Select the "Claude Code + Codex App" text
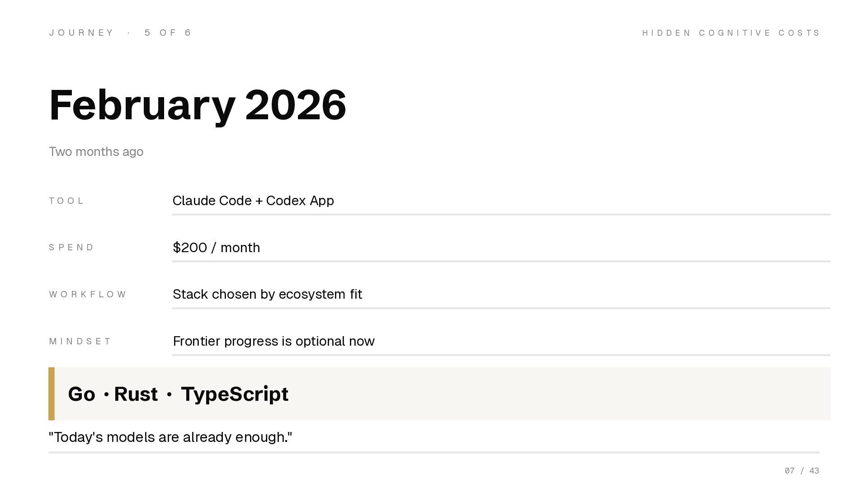This screenshot has width=868, height=488. point(253,201)
